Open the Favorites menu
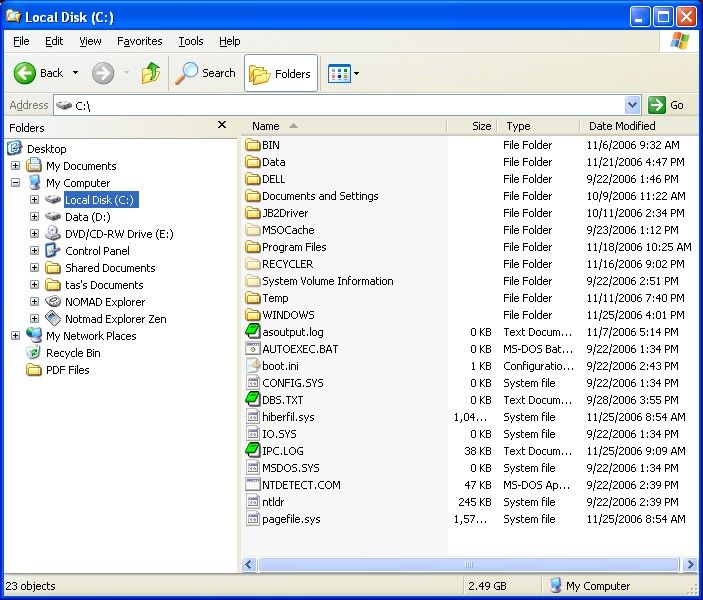The width and height of the screenshot is (703, 600). pyautogui.click(x=139, y=41)
